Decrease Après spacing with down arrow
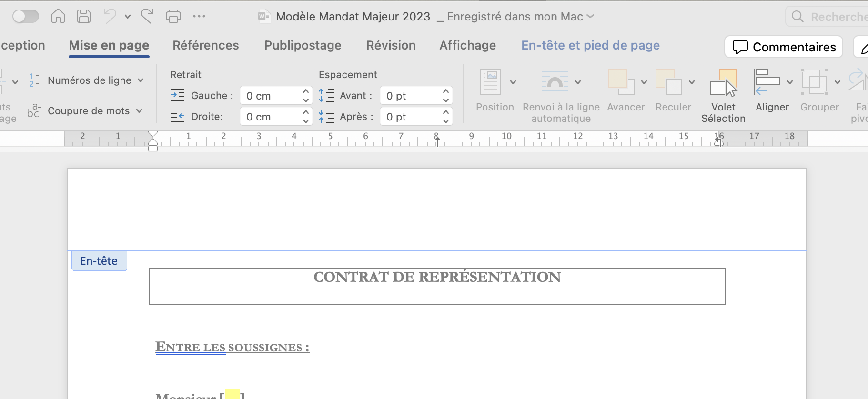 [446, 121]
